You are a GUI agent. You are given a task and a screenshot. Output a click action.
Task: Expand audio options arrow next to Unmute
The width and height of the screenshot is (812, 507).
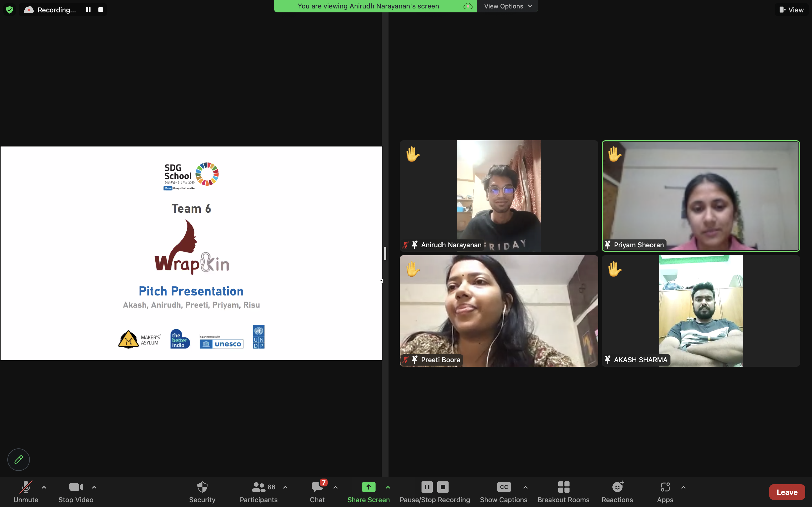pyautogui.click(x=44, y=487)
